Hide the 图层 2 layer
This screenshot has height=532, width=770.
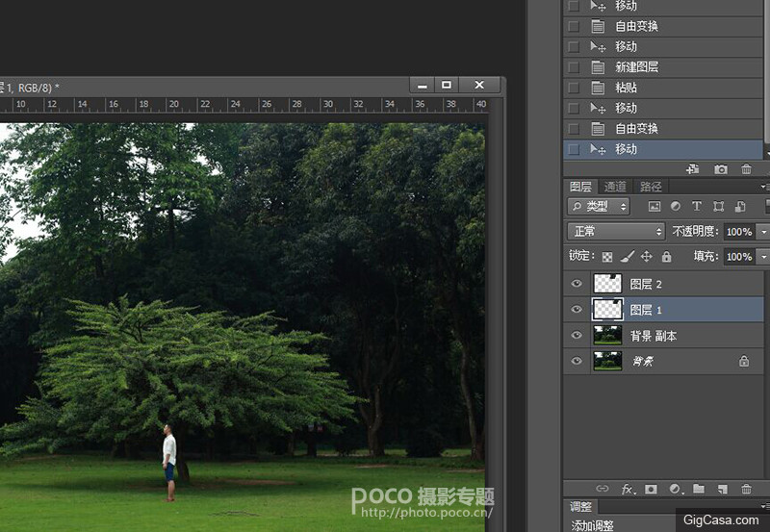pyautogui.click(x=577, y=284)
